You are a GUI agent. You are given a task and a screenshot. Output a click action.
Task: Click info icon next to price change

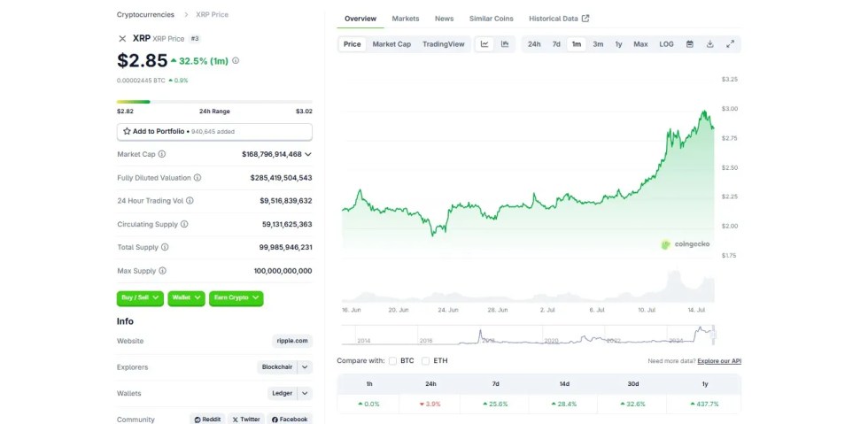click(236, 61)
